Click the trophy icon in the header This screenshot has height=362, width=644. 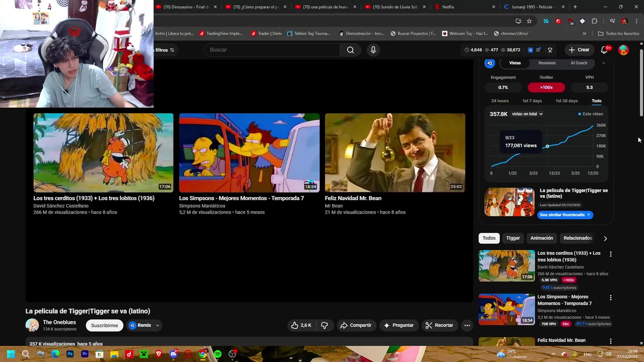[550, 50]
